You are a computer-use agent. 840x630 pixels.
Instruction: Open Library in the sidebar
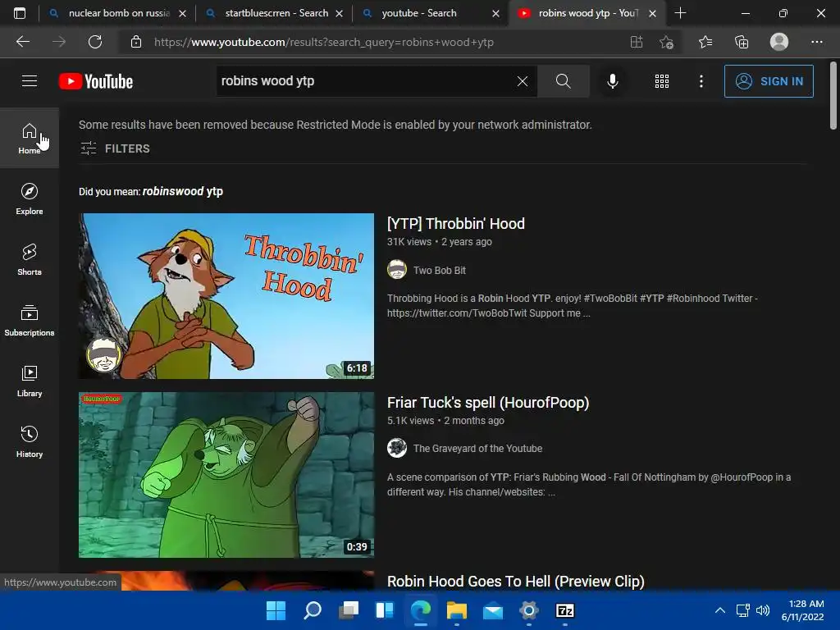coord(30,381)
